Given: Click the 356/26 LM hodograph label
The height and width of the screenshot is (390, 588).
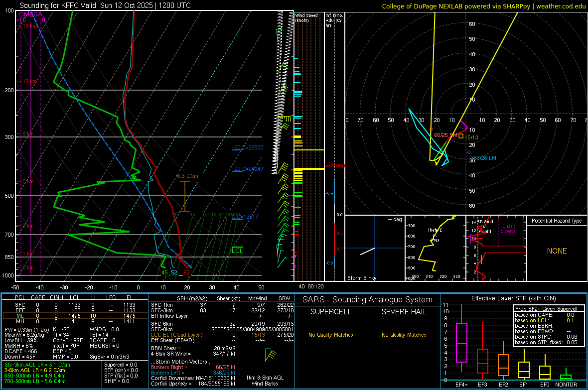Looking at the screenshot, I should tap(483, 158).
